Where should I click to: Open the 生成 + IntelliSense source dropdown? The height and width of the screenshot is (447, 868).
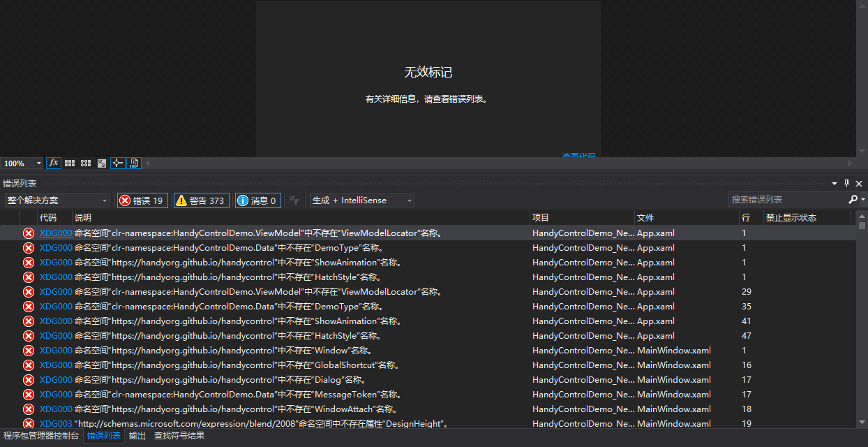[361, 200]
